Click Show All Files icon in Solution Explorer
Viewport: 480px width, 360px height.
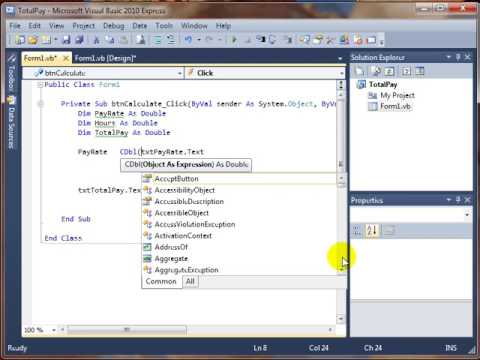click(x=376, y=71)
